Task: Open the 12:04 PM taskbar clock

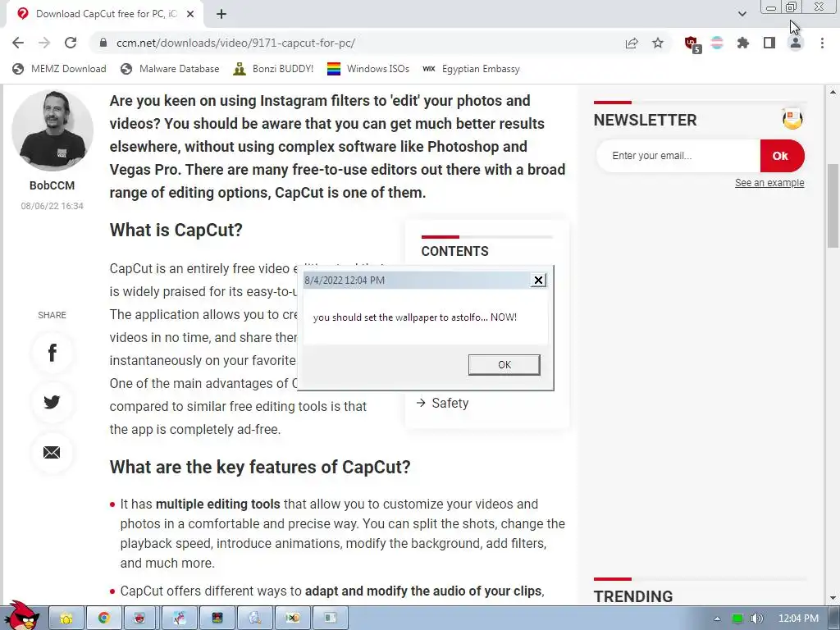Action: coord(798,619)
